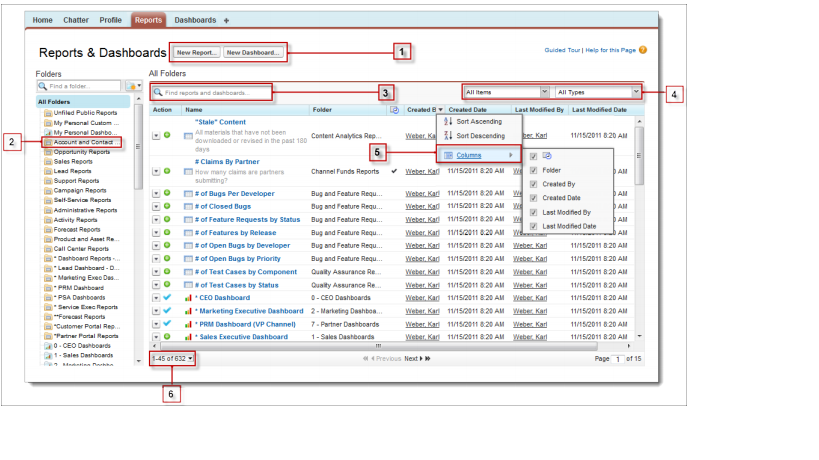Click the chart icon beside Marketing Executive Dashboard
Viewport: 819px width, 460px height.
click(x=188, y=311)
